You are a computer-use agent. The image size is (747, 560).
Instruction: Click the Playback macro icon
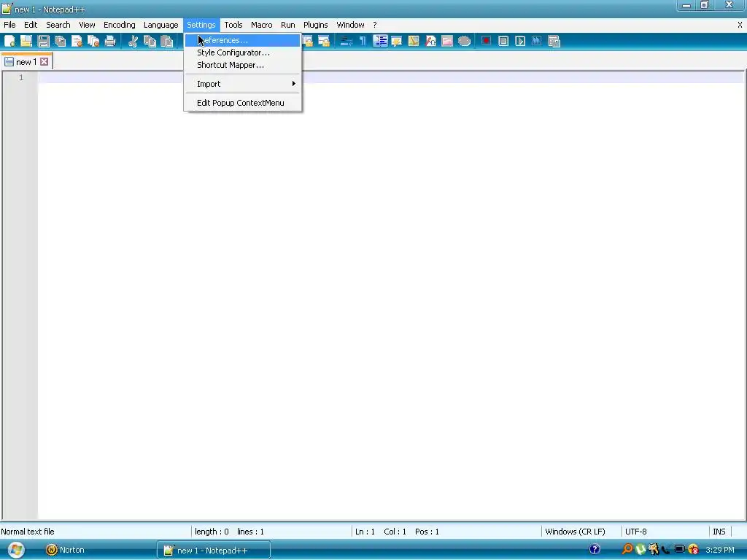tap(519, 42)
